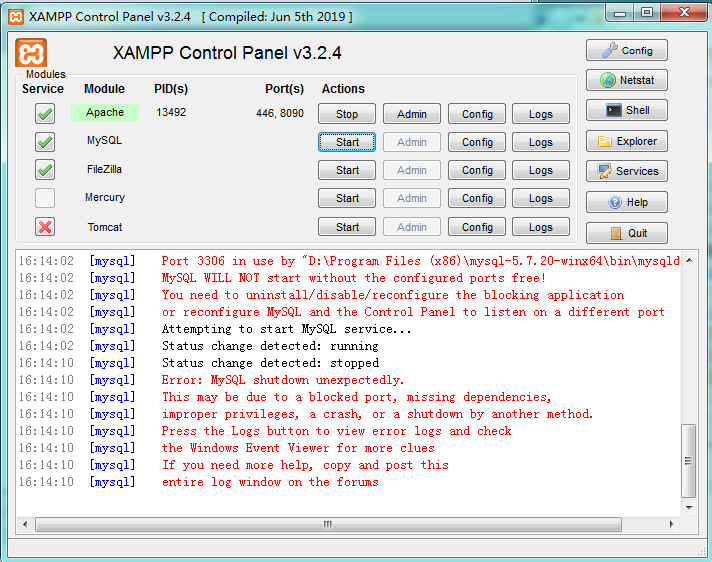This screenshot has height=562, width=712.
Task: Click the MySQL Admin button
Action: [x=412, y=142]
